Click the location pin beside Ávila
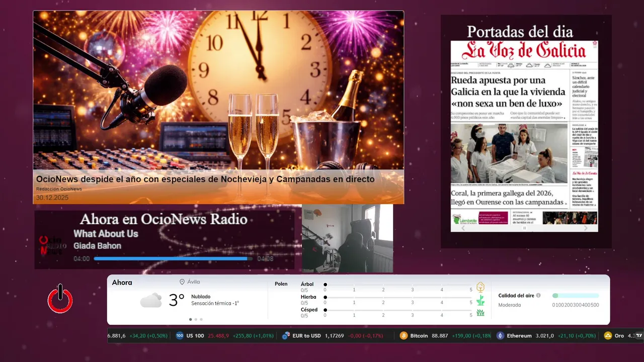644x362 pixels. pos(182,282)
